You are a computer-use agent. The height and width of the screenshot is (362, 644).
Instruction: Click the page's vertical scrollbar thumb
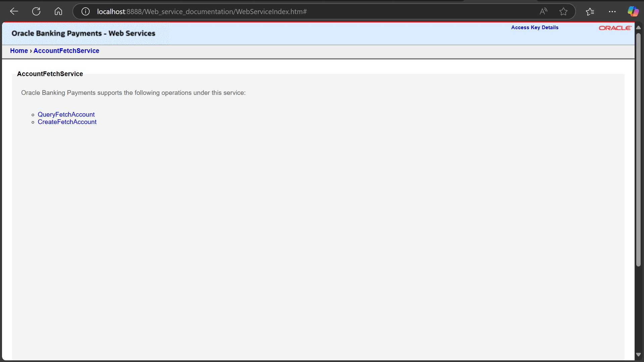point(638,150)
